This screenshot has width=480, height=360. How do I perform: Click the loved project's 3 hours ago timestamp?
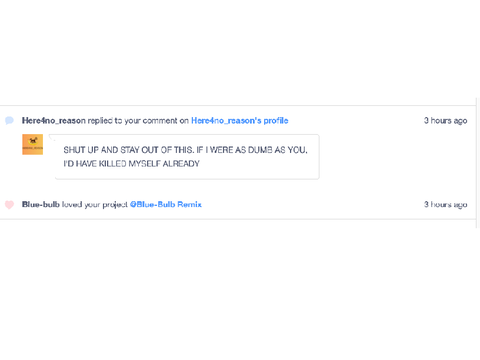[x=445, y=204]
